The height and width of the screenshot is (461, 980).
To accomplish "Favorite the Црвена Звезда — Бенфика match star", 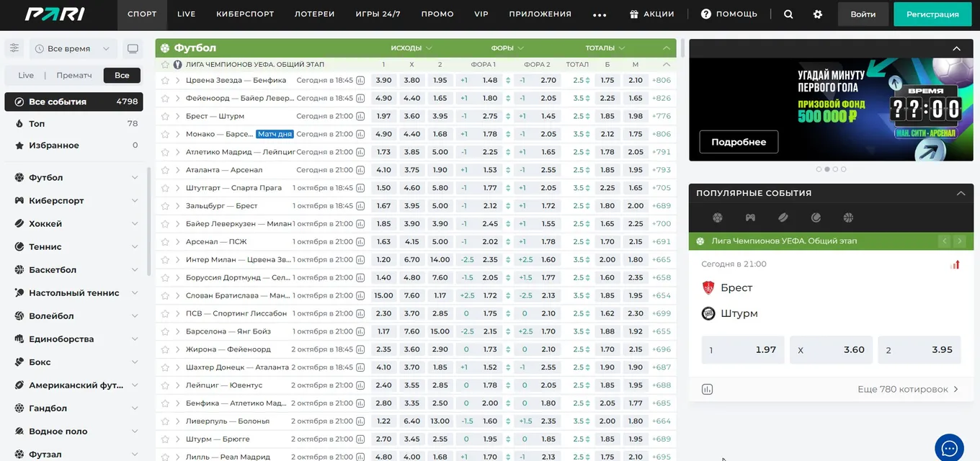I will [165, 80].
